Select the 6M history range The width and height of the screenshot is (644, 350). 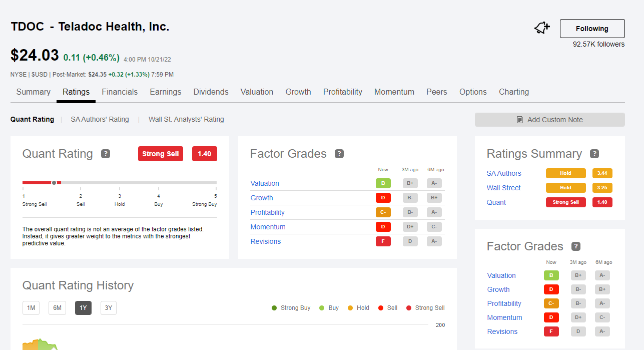click(x=57, y=308)
